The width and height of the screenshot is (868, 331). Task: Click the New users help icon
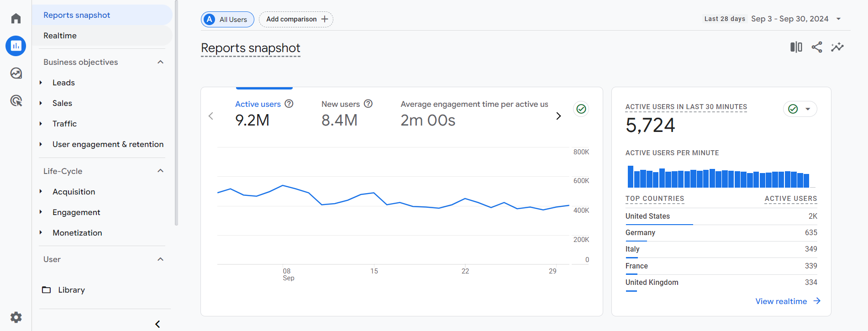pyautogui.click(x=368, y=104)
